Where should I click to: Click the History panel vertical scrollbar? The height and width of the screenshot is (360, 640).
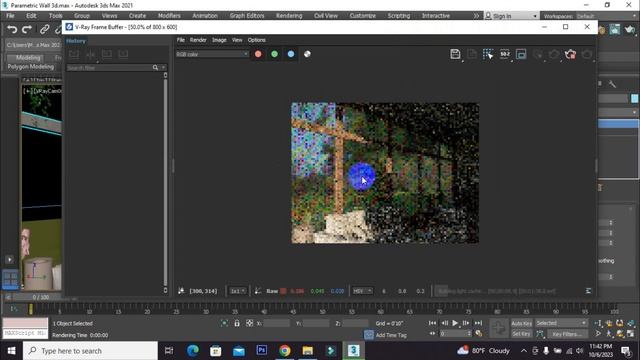pyautogui.click(x=165, y=182)
